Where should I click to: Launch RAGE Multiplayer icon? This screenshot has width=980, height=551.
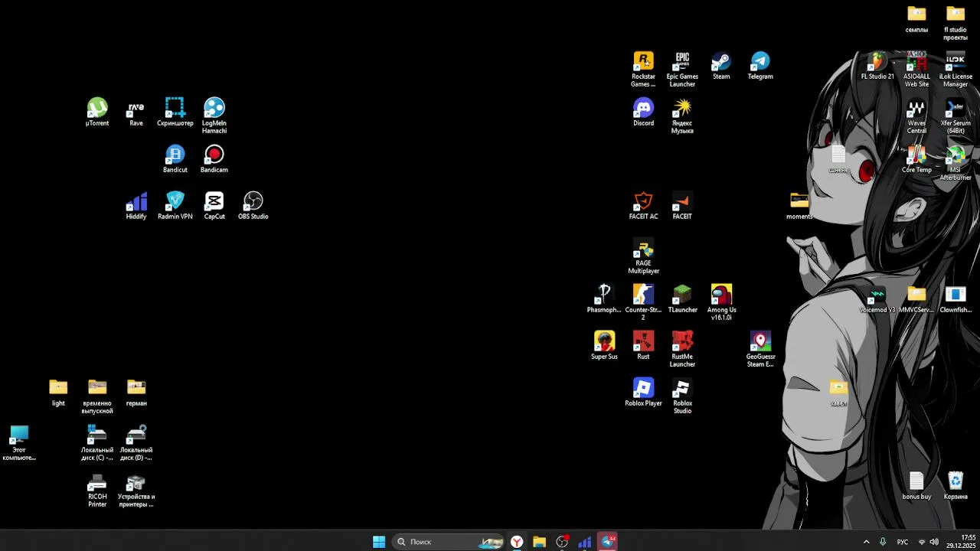point(643,256)
